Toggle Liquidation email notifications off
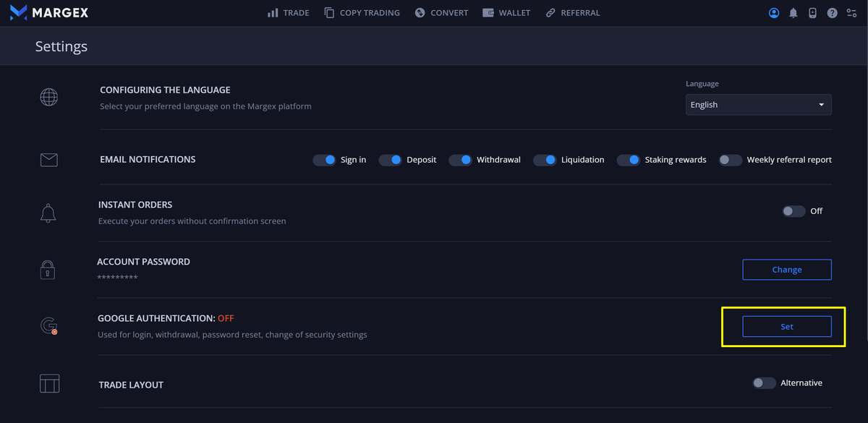Image resolution: width=868 pixels, height=423 pixels. pos(545,160)
